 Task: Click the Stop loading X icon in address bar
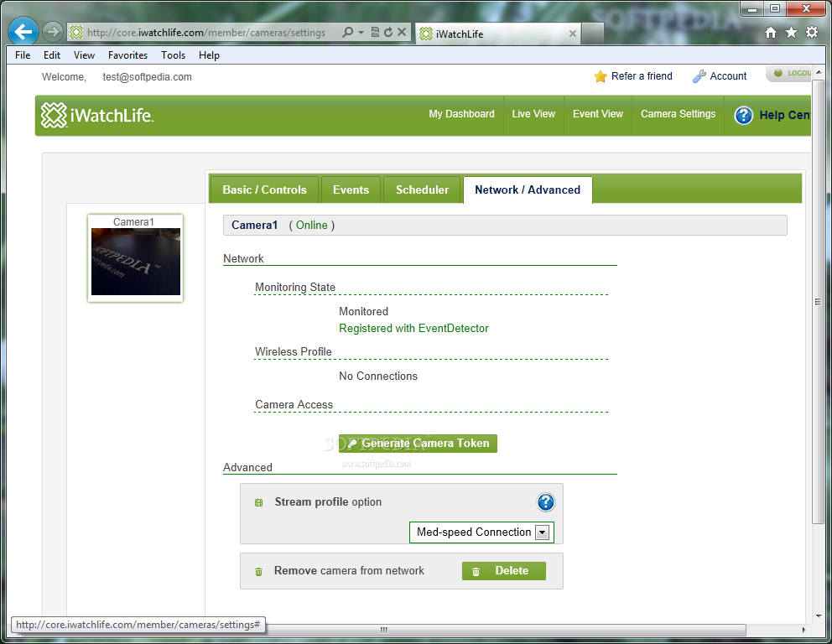(402, 33)
